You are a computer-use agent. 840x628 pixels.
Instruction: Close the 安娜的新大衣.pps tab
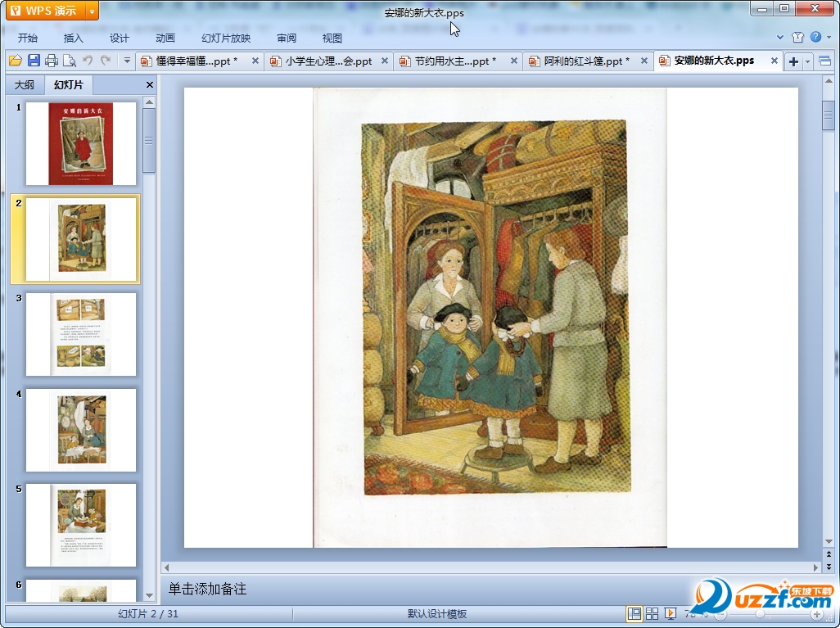click(775, 61)
